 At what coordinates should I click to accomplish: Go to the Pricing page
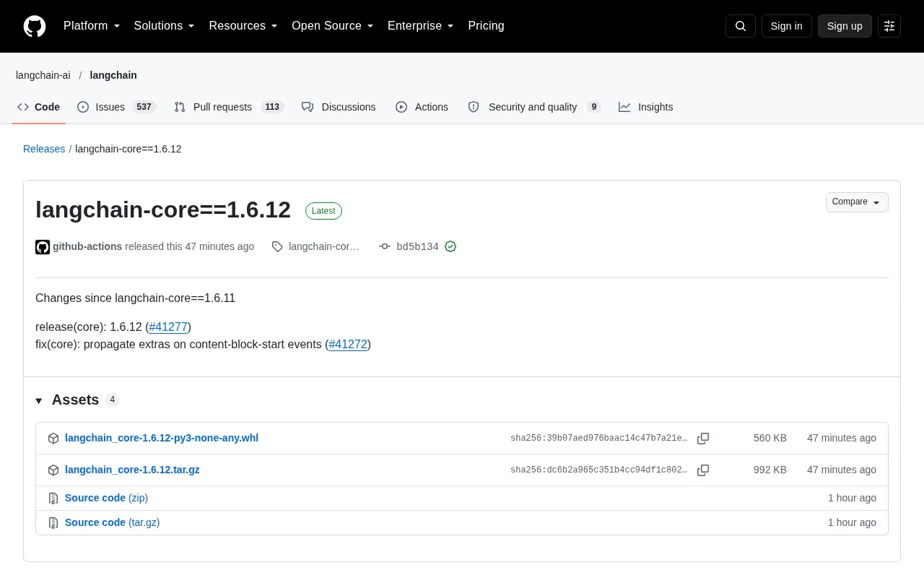(x=487, y=26)
